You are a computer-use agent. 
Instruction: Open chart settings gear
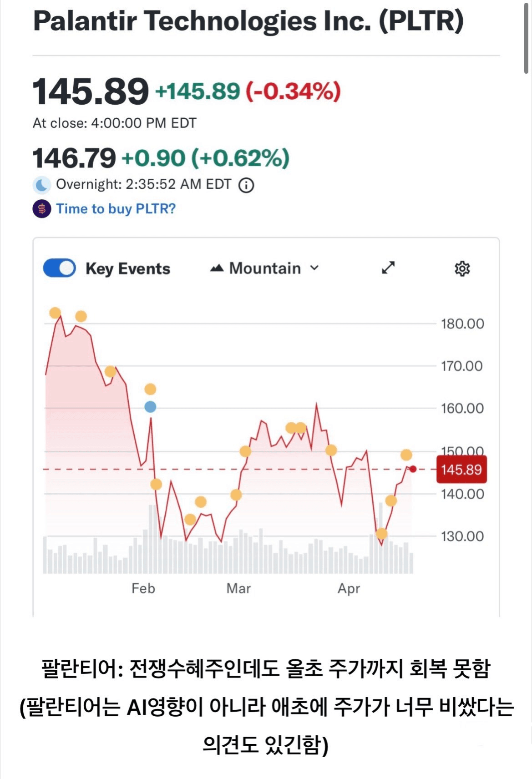[x=462, y=268]
